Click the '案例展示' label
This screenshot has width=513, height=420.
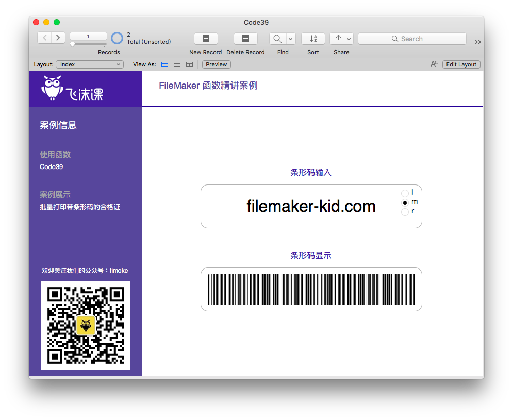coord(55,195)
